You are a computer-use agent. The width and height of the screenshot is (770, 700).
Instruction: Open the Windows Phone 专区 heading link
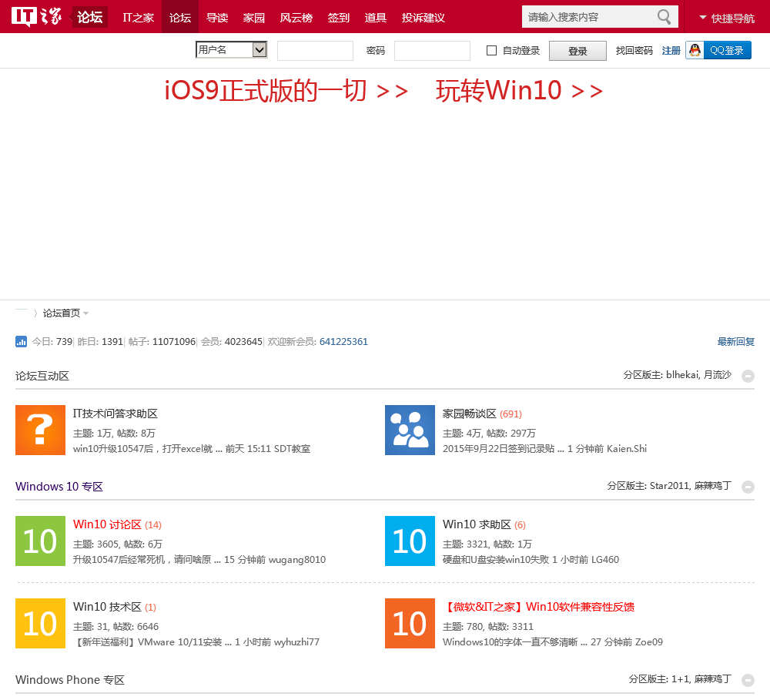[x=70, y=680]
